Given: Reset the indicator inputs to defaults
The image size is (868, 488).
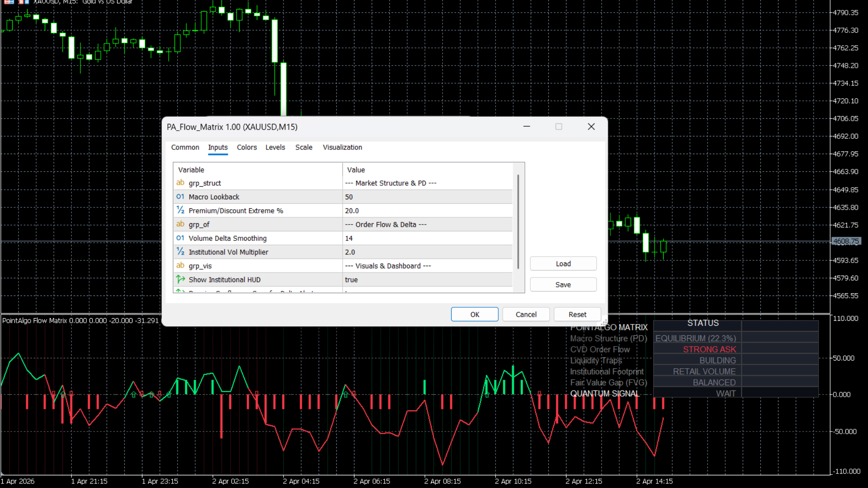Looking at the screenshot, I should click(x=577, y=314).
